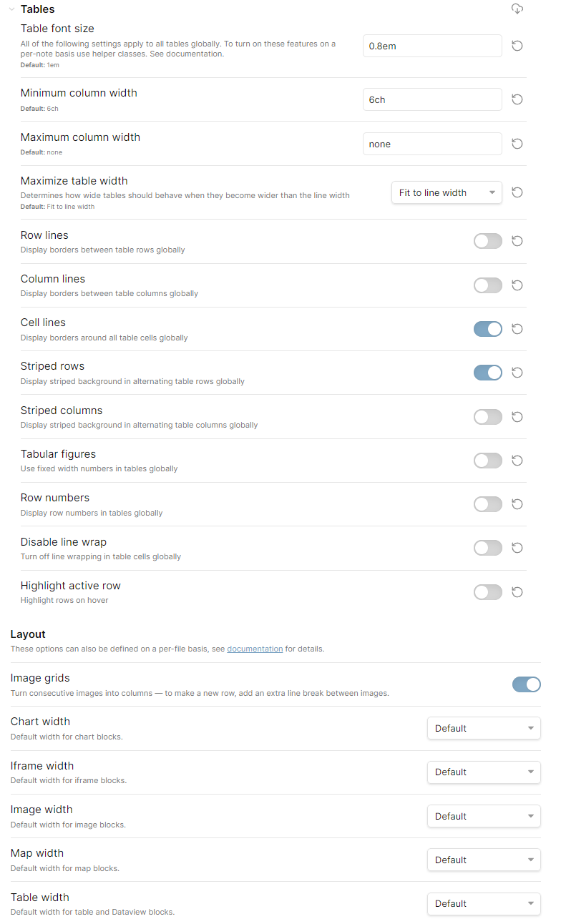Click the import icon beside Tables heading
The image size is (561, 924).
[x=517, y=9]
